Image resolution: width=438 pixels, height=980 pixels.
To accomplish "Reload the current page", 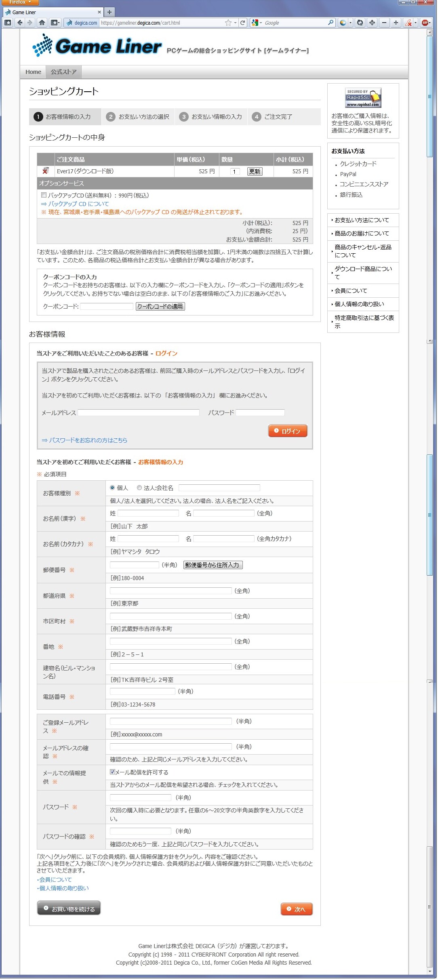I will point(243,23).
